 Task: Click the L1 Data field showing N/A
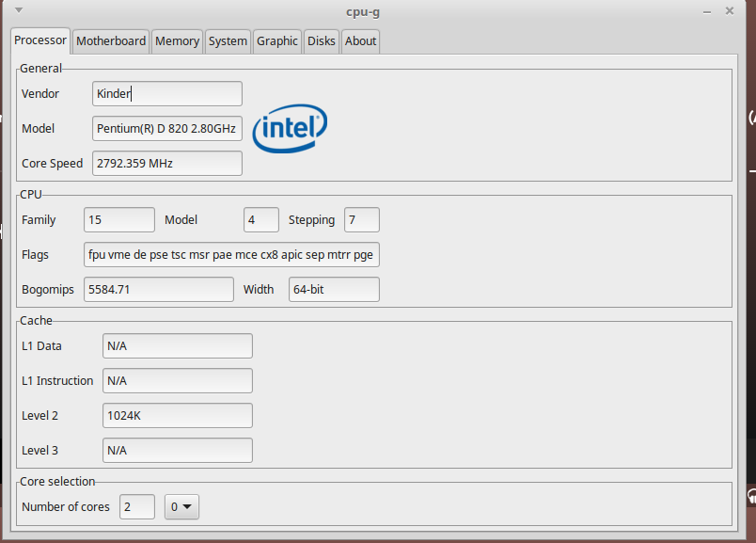click(x=178, y=345)
